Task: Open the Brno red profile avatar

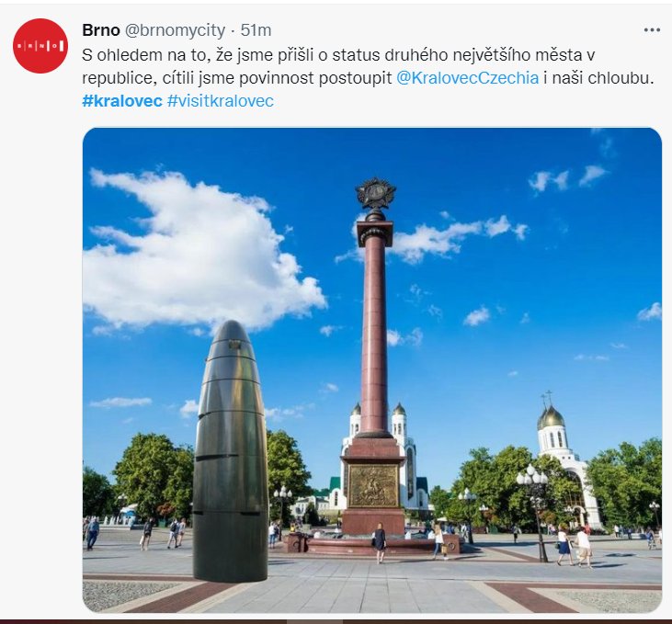Action: pos(40,46)
